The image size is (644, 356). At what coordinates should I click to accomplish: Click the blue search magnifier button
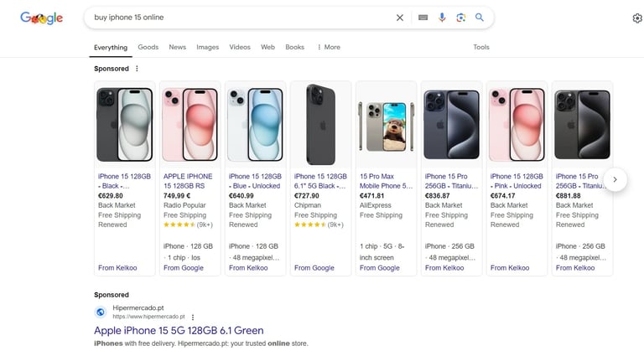click(480, 18)
